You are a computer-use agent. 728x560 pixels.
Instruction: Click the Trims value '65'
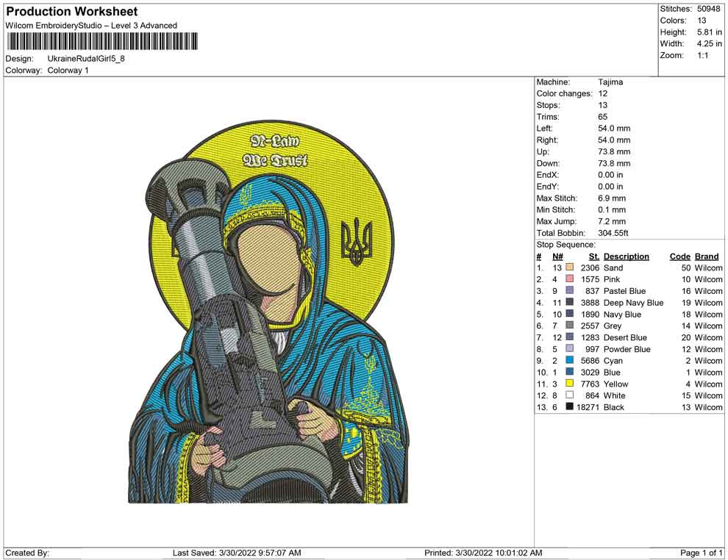click(x=603, y=116)
